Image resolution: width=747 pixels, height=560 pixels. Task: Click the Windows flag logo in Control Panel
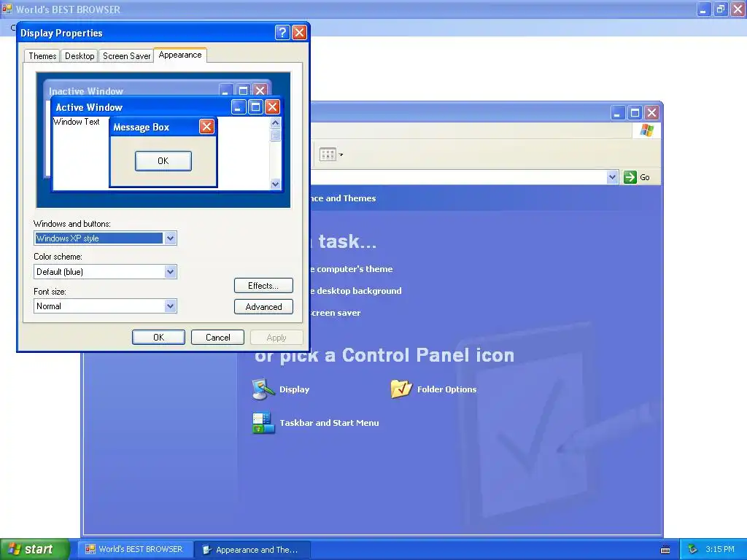click(x=646, y=130)
